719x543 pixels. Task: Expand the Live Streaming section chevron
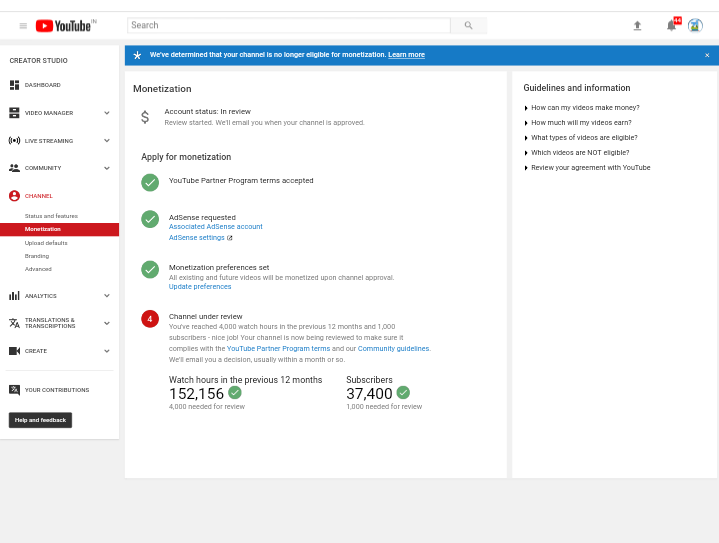(107, 140)
